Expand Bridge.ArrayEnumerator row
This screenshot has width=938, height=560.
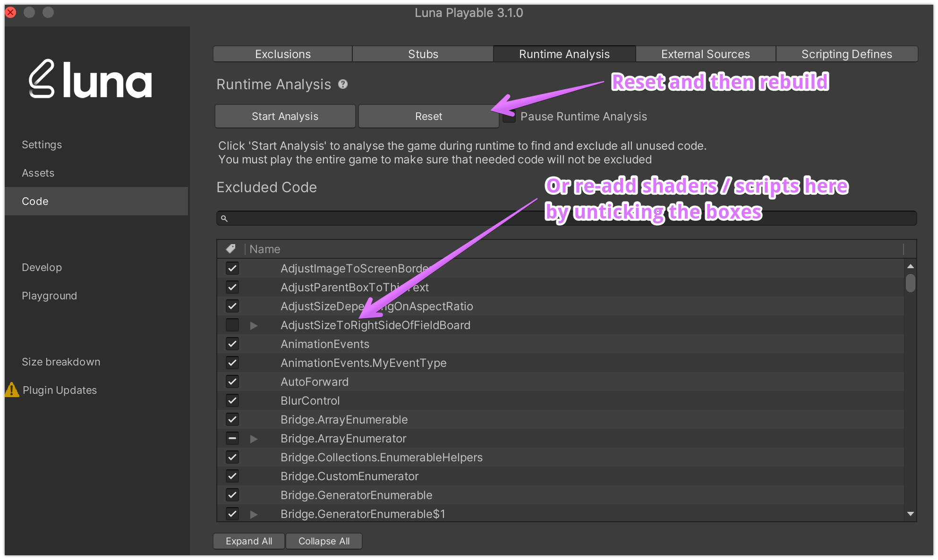click(x=254, y=439)
